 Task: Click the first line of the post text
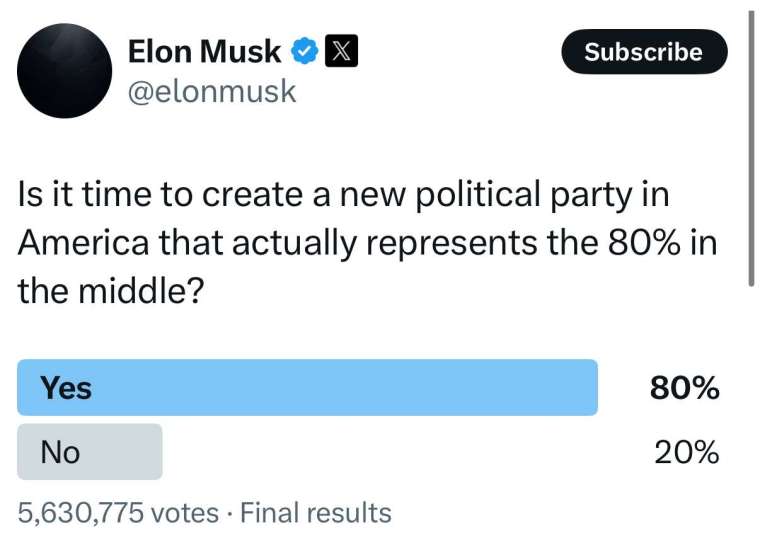[x=343, y=194]
